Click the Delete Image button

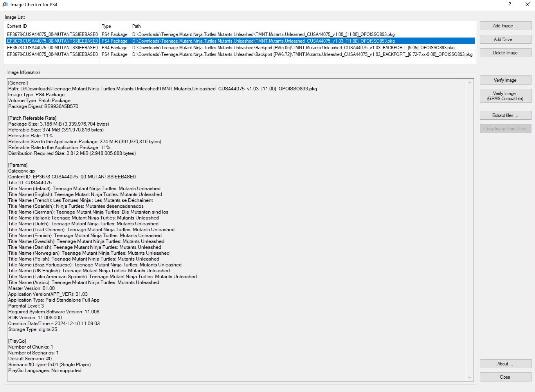[x=505, y=53]
